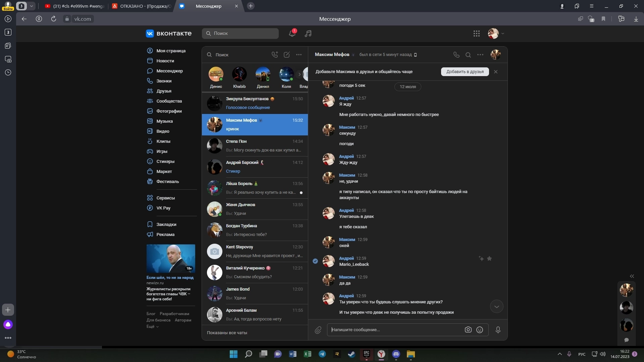Screen dimensions: 644x362
Task: Jump to latest messages down arrow
Action: click(x=496, y=307)
